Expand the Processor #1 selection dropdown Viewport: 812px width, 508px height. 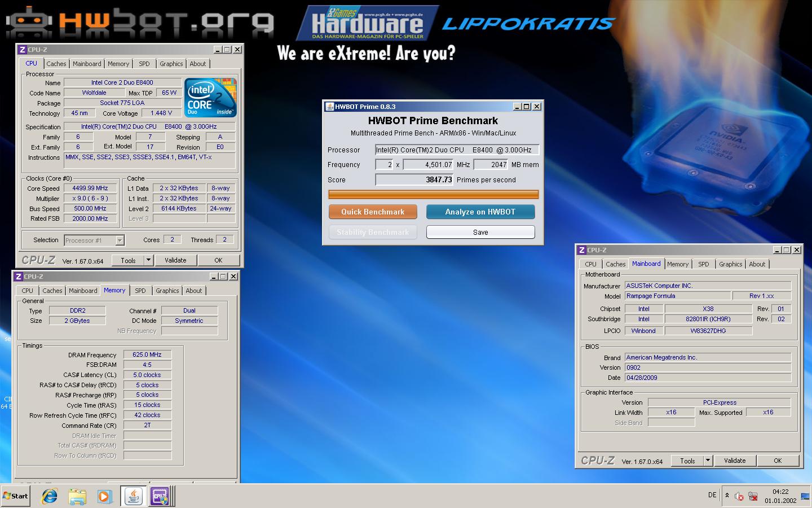click(120, 240)
